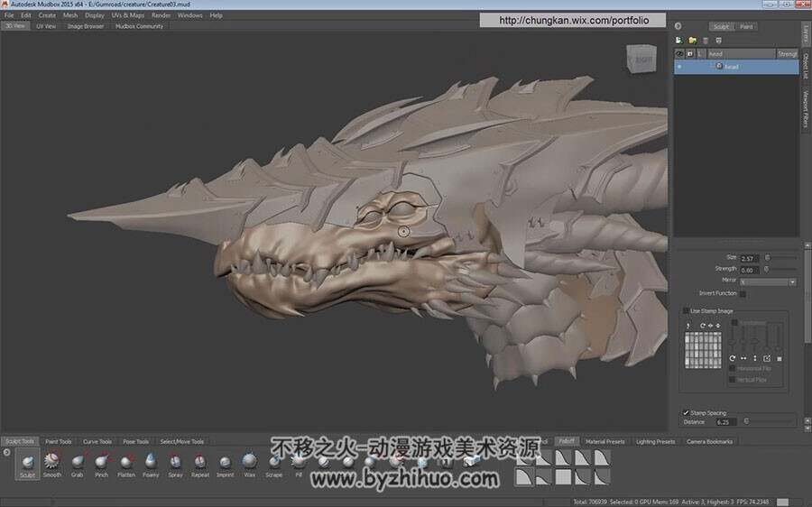812x507 pixels.
Task: Click the import layer folder icon
Action: [x=692, y=41]
